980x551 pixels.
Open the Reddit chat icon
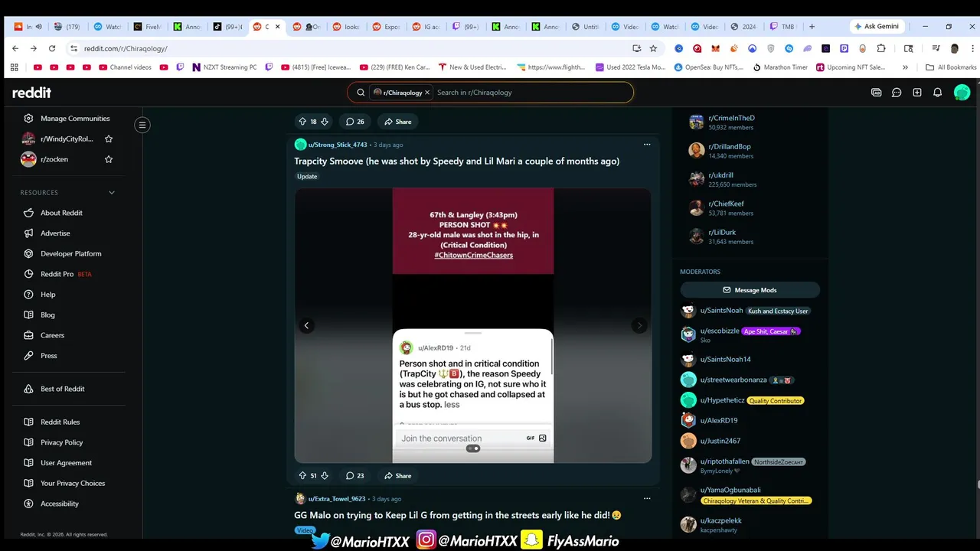[897, 93]
